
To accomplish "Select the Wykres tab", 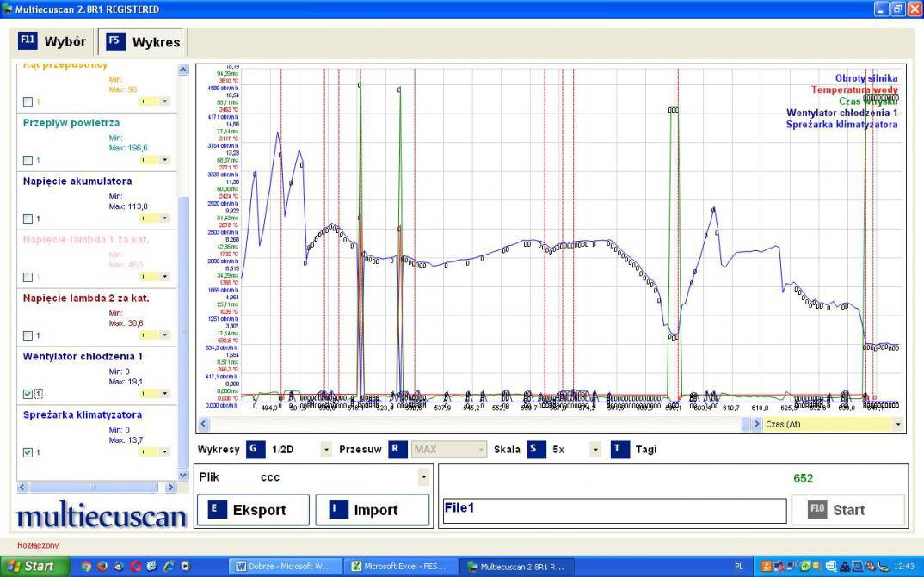I will [144, 42].
